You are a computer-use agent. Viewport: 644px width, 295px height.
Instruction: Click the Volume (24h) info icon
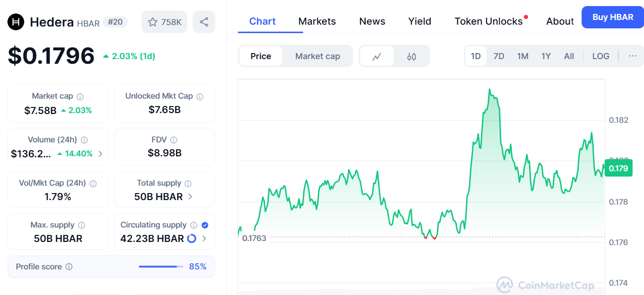point(84,140)
